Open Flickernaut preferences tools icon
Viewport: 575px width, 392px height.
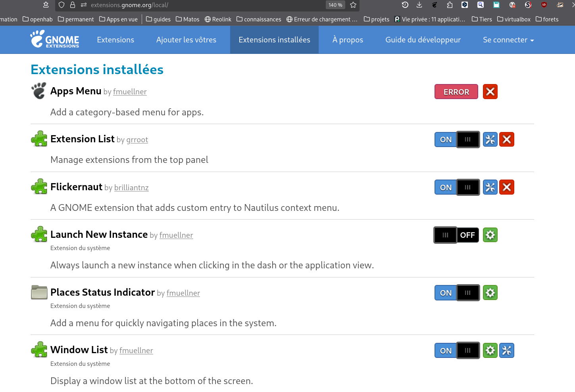(x=490, y=187)
